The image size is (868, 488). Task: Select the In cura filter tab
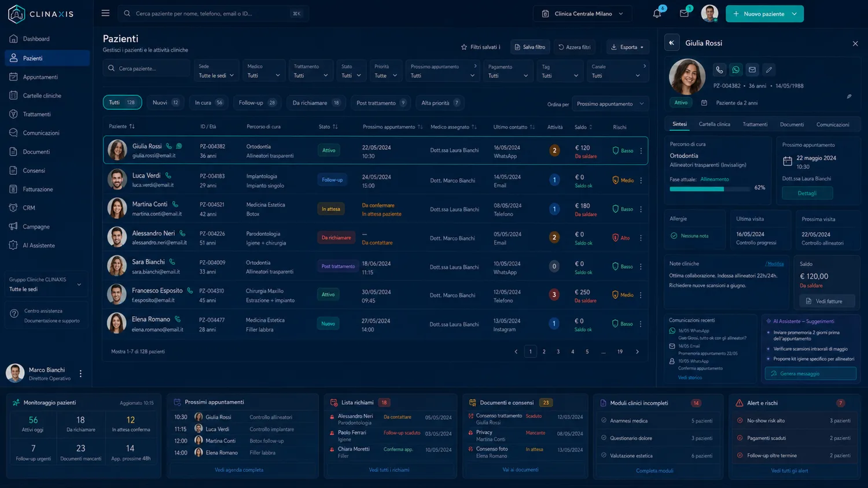pos(209,102)
